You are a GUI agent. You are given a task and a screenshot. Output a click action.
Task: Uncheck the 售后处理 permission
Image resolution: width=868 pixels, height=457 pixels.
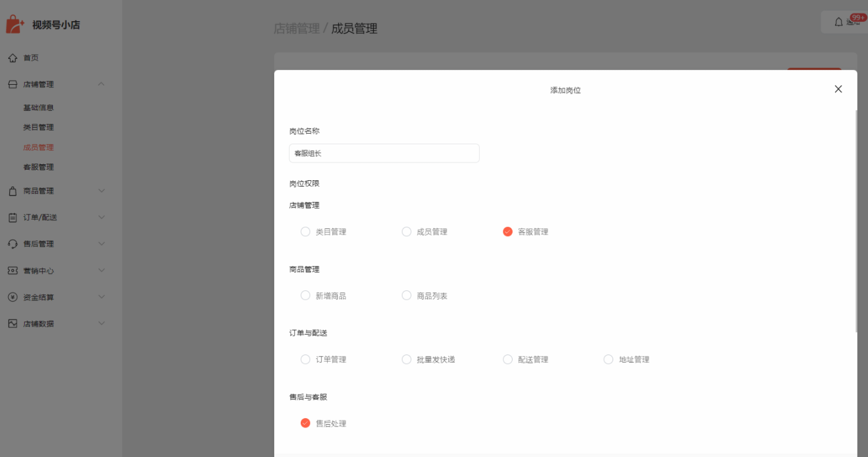305,423
